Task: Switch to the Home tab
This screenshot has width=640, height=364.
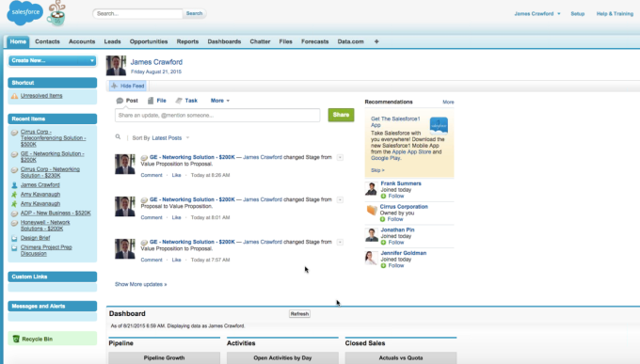Action: point(18,41)
